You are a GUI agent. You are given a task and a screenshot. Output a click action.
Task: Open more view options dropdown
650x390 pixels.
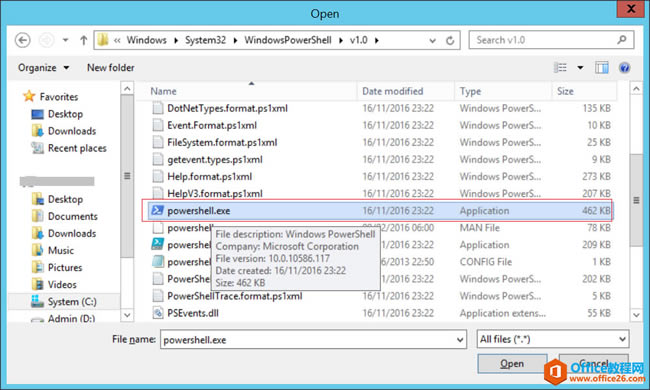point(580,68)
